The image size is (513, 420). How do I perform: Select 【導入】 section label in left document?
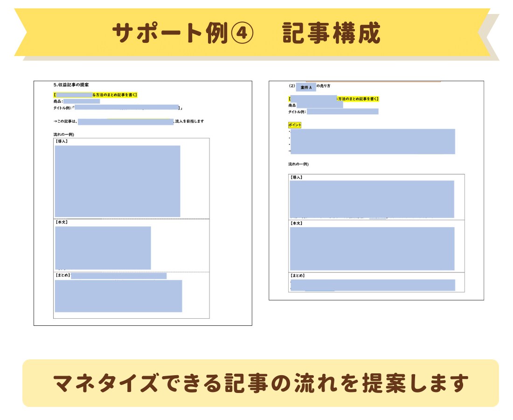62,141
